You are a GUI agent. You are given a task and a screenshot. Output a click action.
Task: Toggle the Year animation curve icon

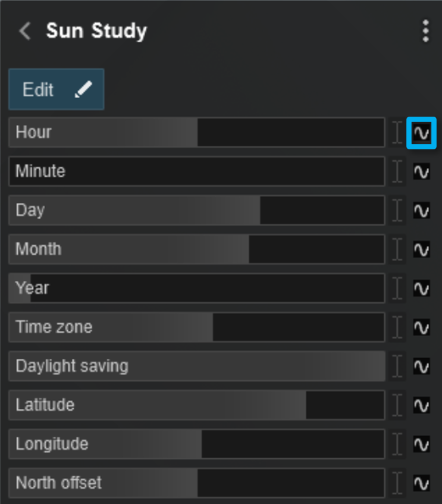coord(421,289)
